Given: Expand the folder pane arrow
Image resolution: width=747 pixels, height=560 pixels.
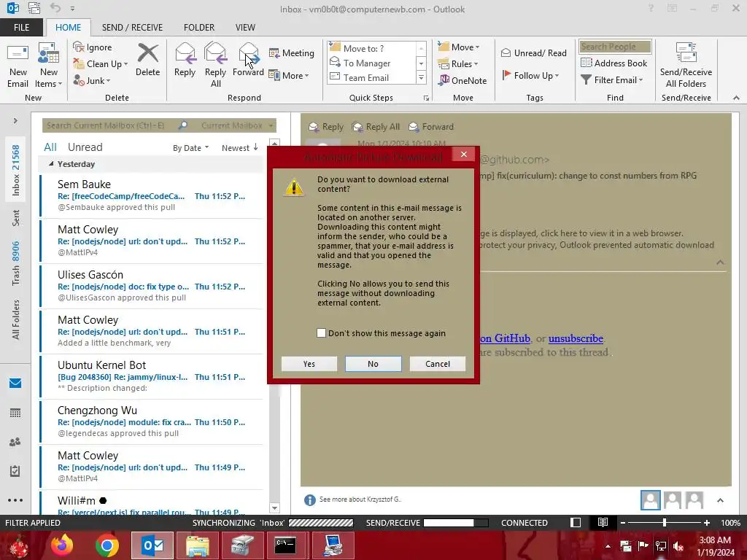Looking at the screenshot, I should point(15,121).
